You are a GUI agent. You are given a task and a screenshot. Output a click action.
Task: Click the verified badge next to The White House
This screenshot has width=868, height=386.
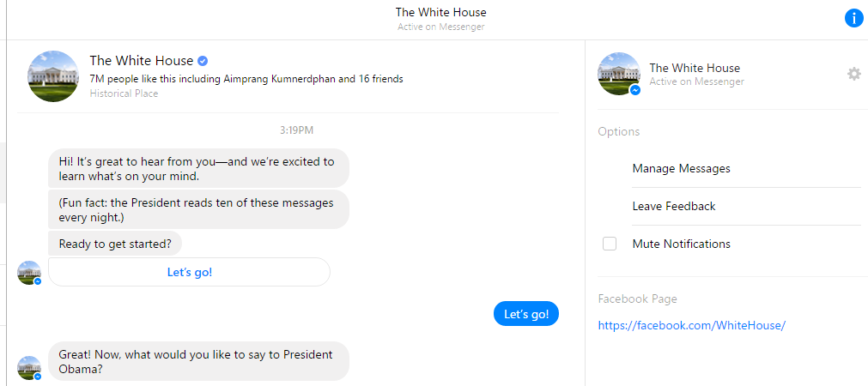point(203,61)
